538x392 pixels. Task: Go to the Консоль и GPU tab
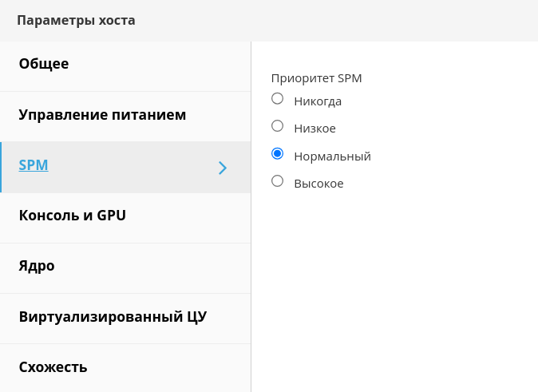point(73,216)
